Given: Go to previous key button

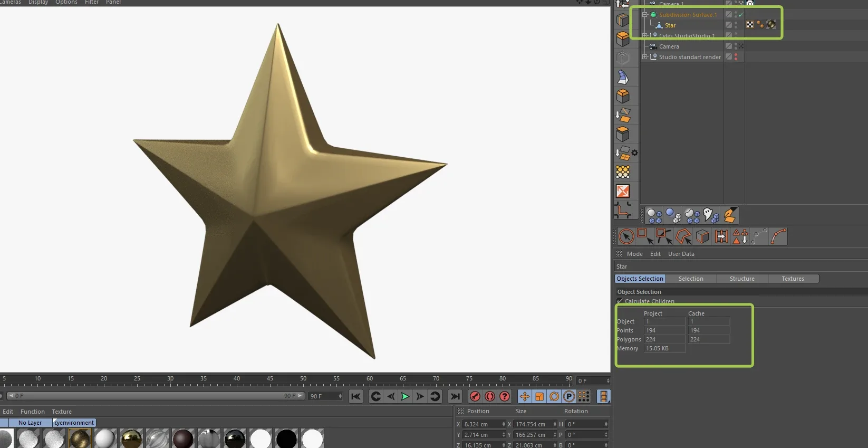Looking at the screenshot, I should 376,396.
